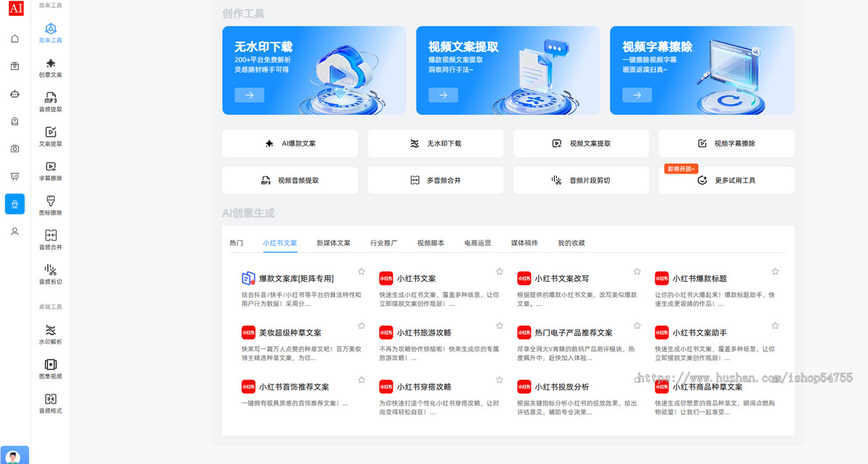Open 音频合并 in the tools sidebar
The height and width of the screenshot is (464, 868).
[51, 240]
